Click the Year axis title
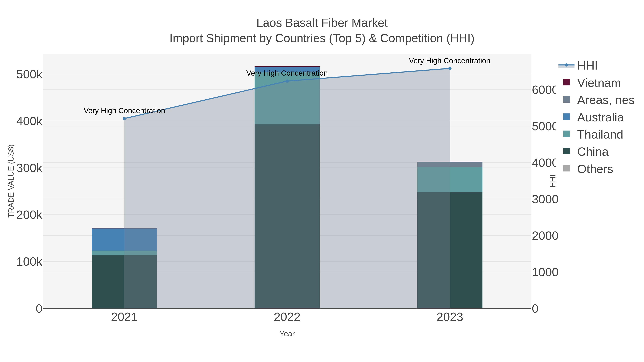The image size is (644, 362). [x=287, y=334]
